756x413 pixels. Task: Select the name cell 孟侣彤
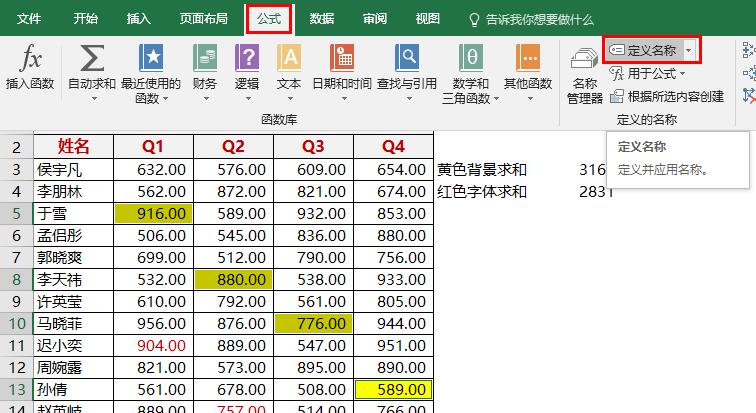pyautogui.click(x=73, y=236)
